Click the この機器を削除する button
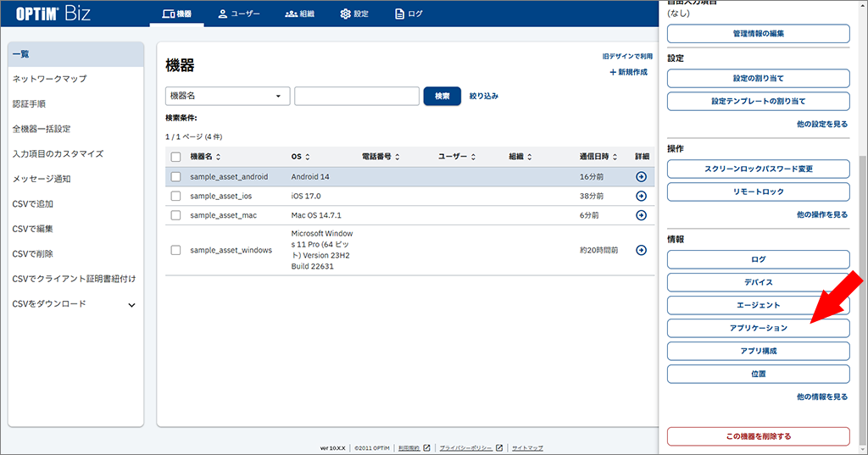This screenshot has width=868, height=455. click(759, 436)
